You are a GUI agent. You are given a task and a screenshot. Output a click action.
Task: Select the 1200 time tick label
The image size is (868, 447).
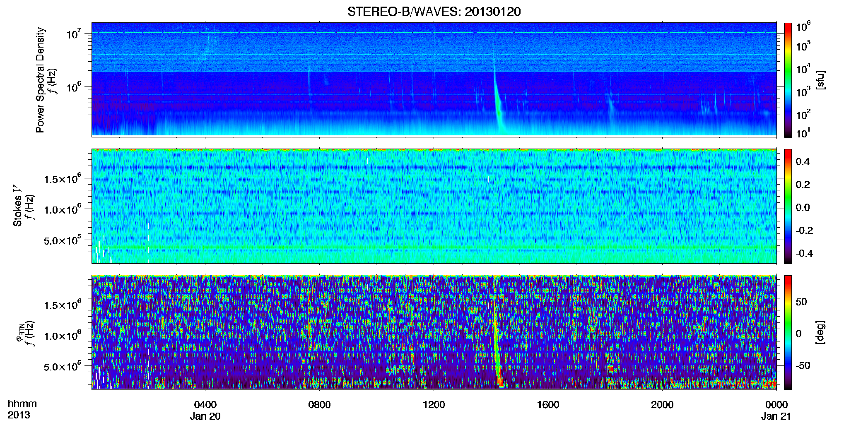pos(434,404)
